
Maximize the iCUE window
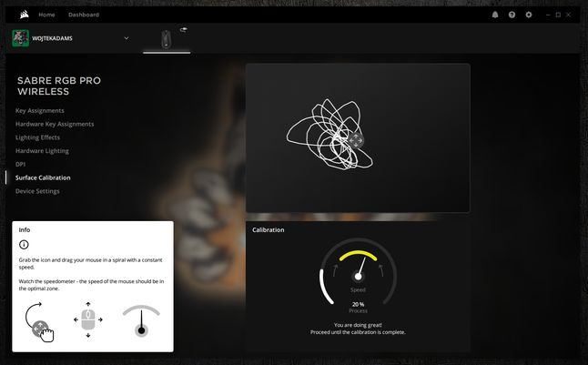pos(558,15)
